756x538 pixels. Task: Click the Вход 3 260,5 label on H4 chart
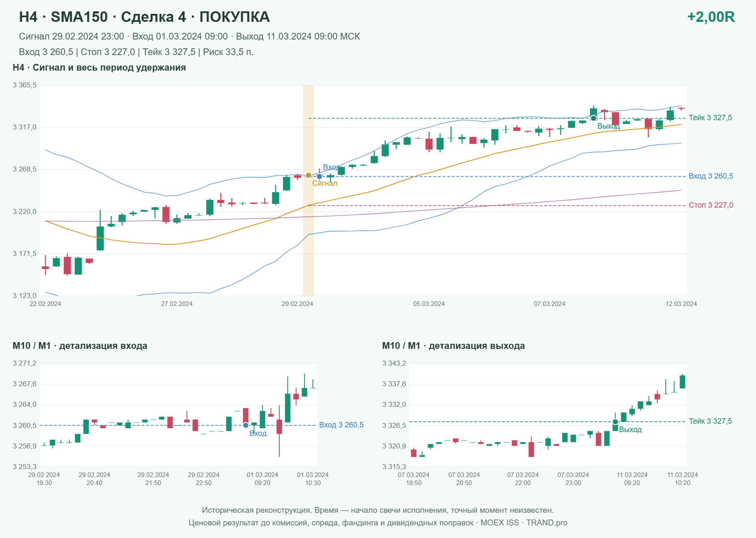point(711,176)
